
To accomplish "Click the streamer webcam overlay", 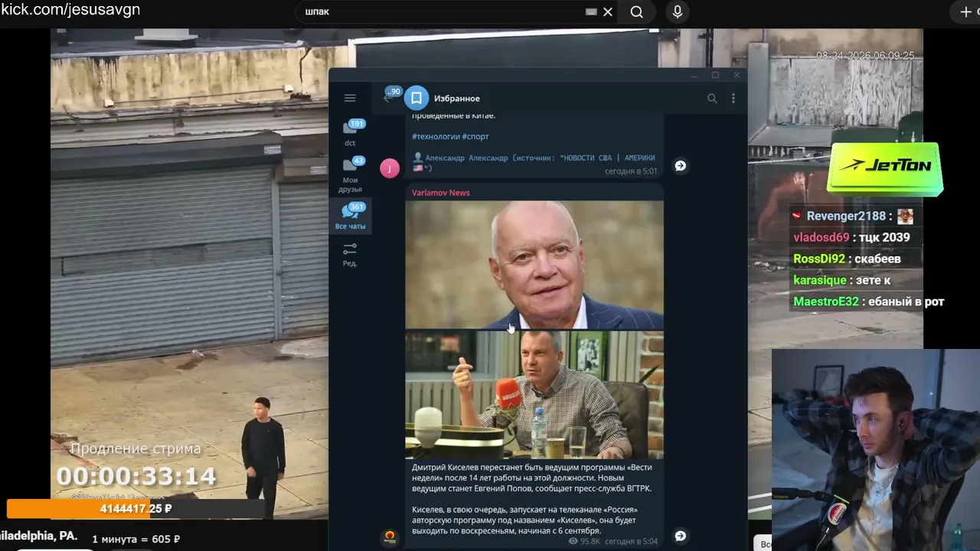I will click(x=875, y=450).
